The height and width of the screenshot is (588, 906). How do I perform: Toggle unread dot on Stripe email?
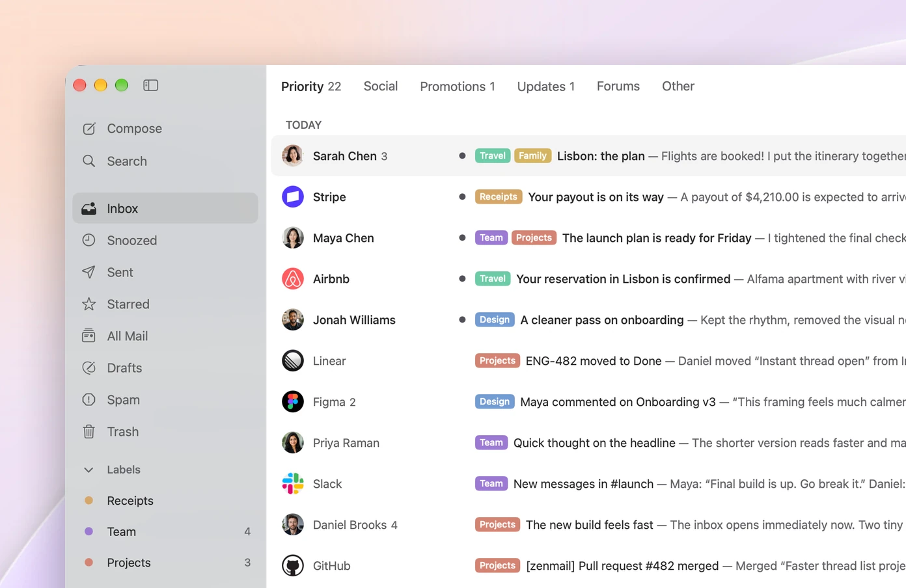[x=462, y=196]
